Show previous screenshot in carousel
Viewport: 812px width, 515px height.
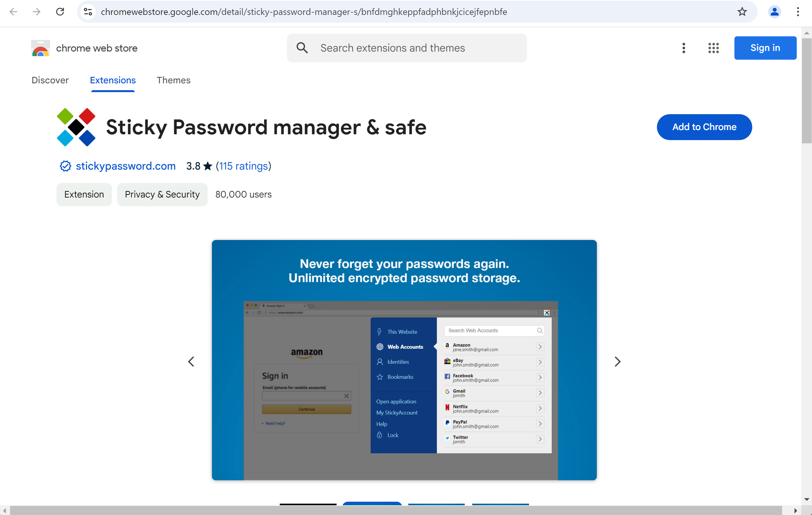191,362
